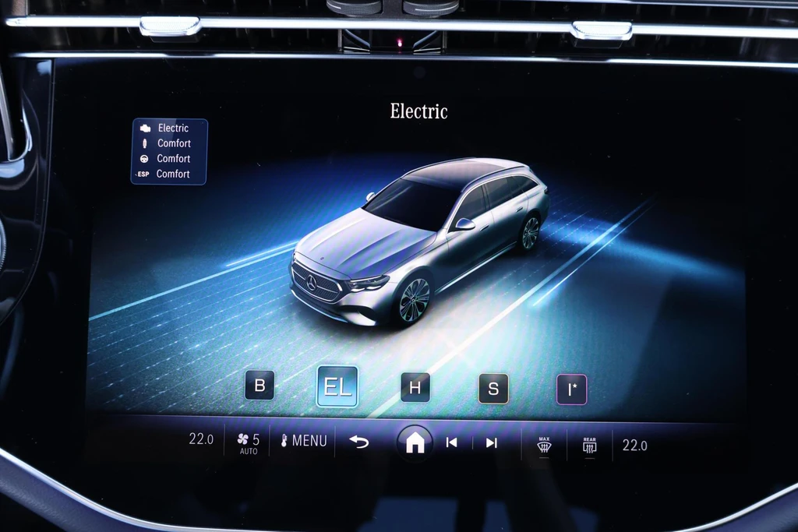Tap the engine icon beside Electric

point(145,129)
